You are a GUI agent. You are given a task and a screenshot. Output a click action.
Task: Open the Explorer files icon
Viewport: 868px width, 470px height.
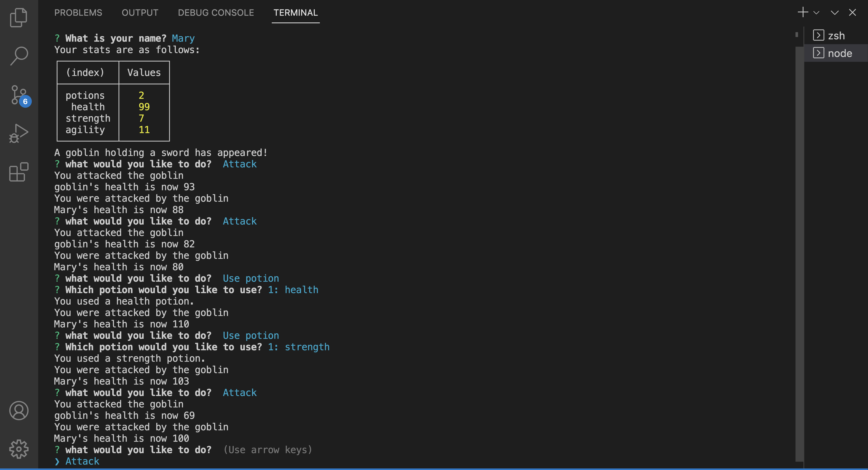point(19,17)
